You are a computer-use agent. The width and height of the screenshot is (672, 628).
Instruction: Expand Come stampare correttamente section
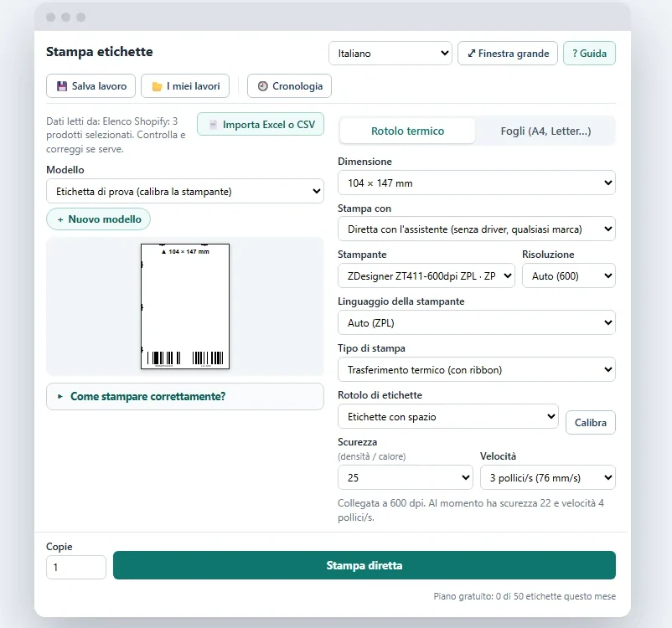point(185,396)
